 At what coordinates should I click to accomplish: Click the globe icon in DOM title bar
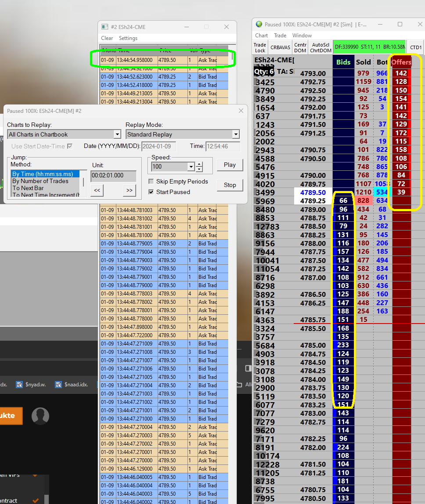pyautogui.click(x=259, y=24)
